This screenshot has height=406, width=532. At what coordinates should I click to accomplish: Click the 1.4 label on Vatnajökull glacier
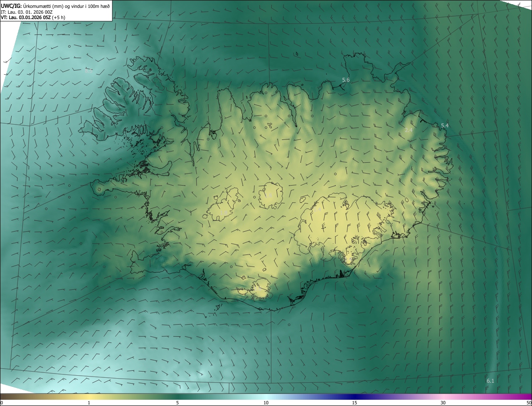click(x=317, y=210)
